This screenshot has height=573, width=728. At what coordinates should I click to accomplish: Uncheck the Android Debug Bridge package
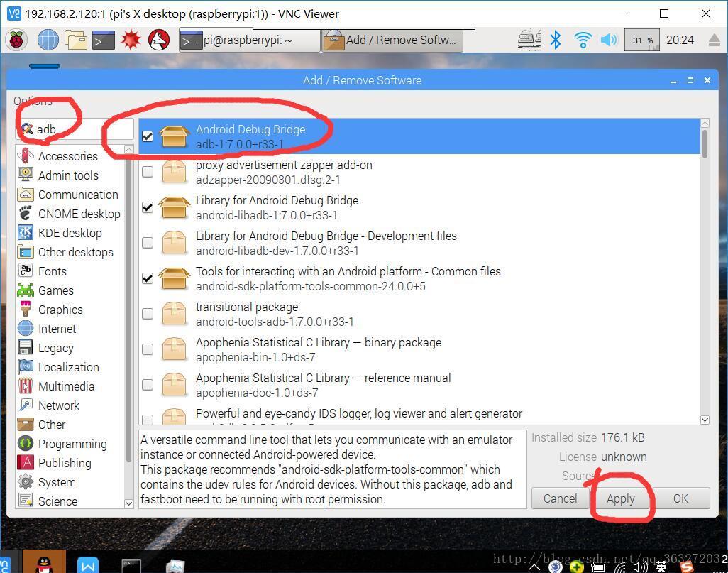147,136
